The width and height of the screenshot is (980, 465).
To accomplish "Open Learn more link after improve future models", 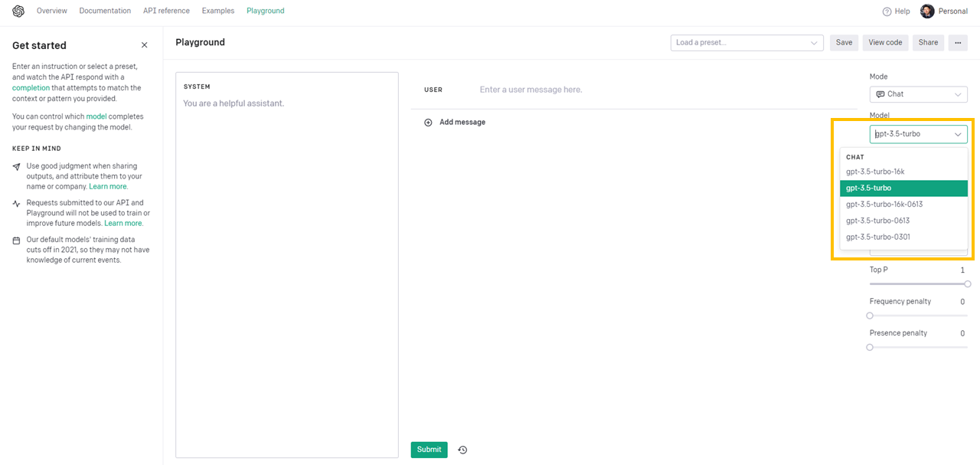I will (123, 224).
